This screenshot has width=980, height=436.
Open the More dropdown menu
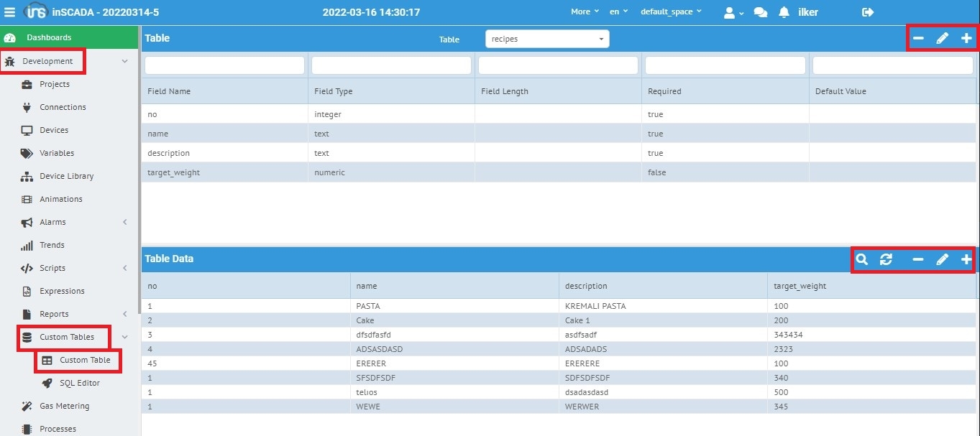click(585, 12)
